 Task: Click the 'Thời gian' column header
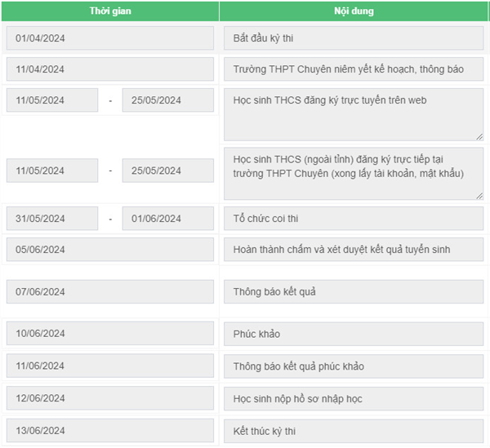110,11
